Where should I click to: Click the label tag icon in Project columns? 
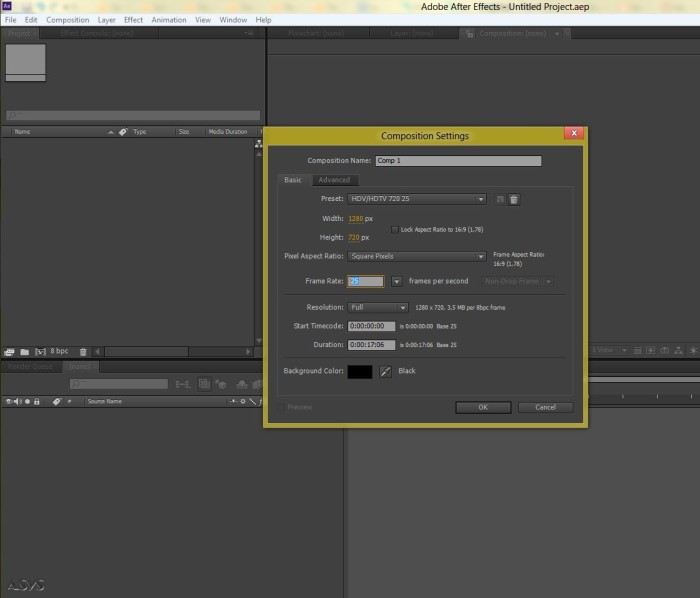(123, 132)
